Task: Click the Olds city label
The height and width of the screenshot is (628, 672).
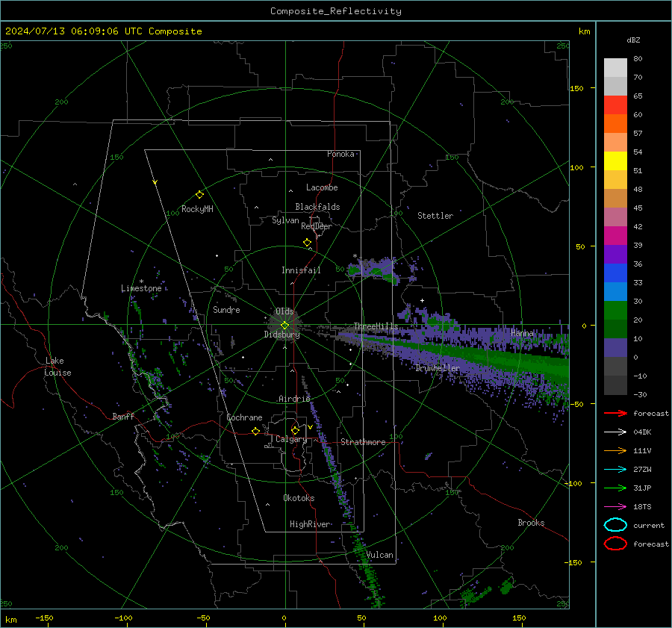Action: (284, 311)
